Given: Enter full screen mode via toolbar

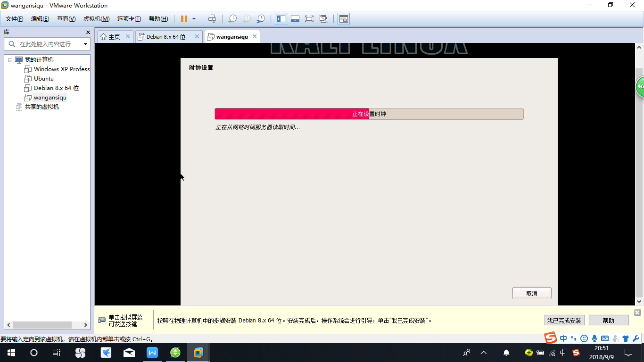Looking at the screenshot, I should (x=309, y=19).
